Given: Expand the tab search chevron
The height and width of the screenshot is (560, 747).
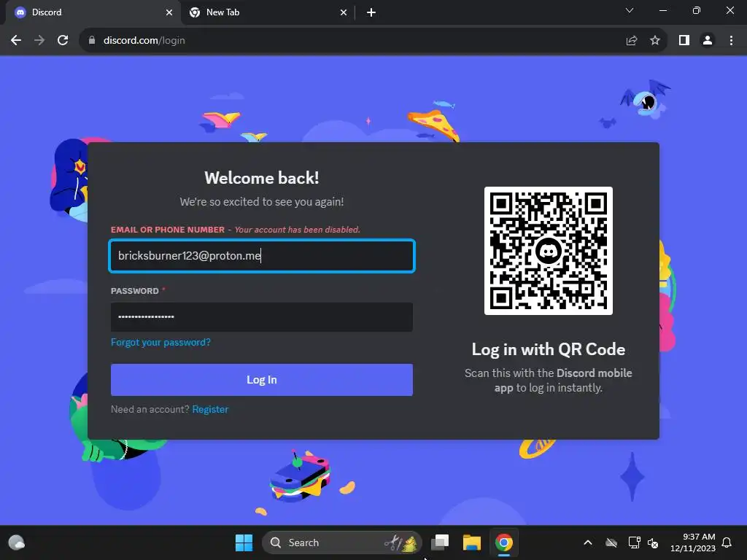Looking at the screenshot, I should click(630, 10).
